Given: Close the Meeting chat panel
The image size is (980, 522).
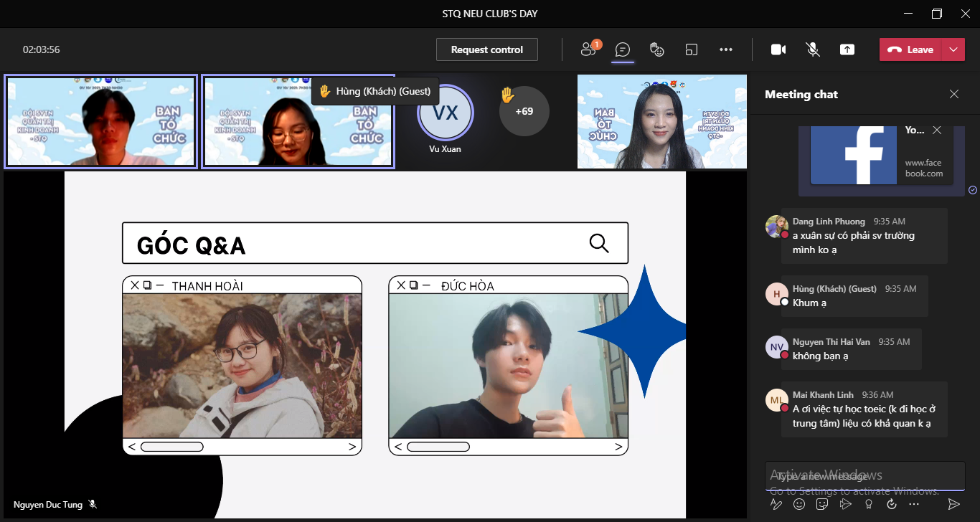Looking at the screenshot, I should click(x=954, y=94).
